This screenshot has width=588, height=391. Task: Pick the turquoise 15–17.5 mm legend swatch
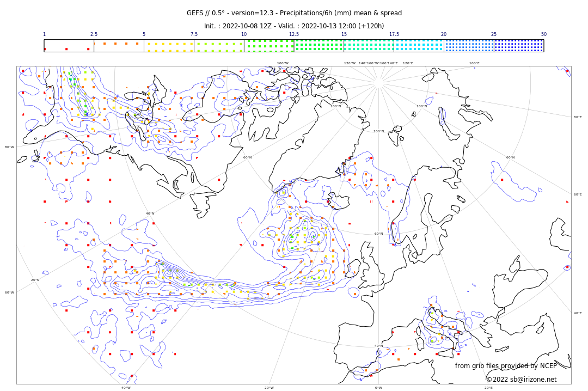click(369, 45)
